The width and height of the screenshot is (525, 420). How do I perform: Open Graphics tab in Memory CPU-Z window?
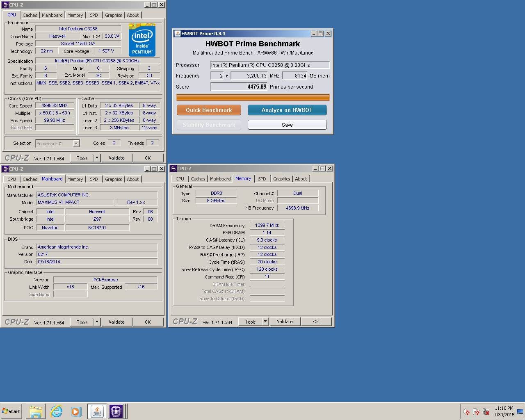(x=282, y=179)
